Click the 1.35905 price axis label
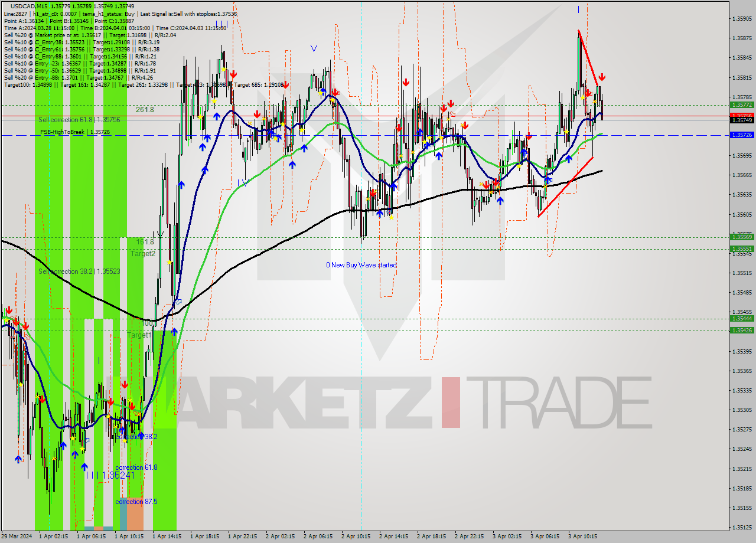The width and height of the screenshot is (756, 543). coord(742,19)
